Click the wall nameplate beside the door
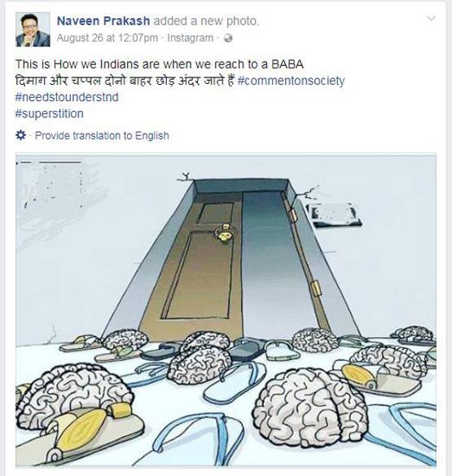The image size is (452, 476). (x=334, y=214)
